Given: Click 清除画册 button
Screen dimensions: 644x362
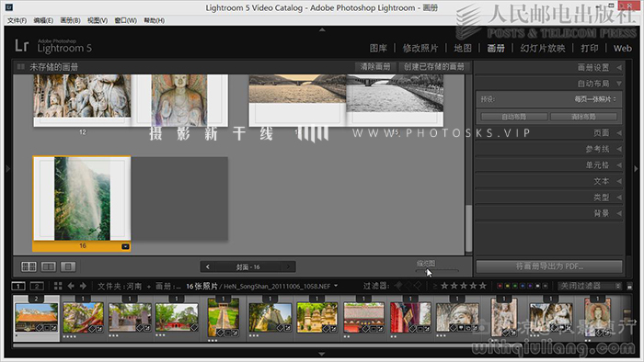Looking at the screenshot, I should coord(375,67).
